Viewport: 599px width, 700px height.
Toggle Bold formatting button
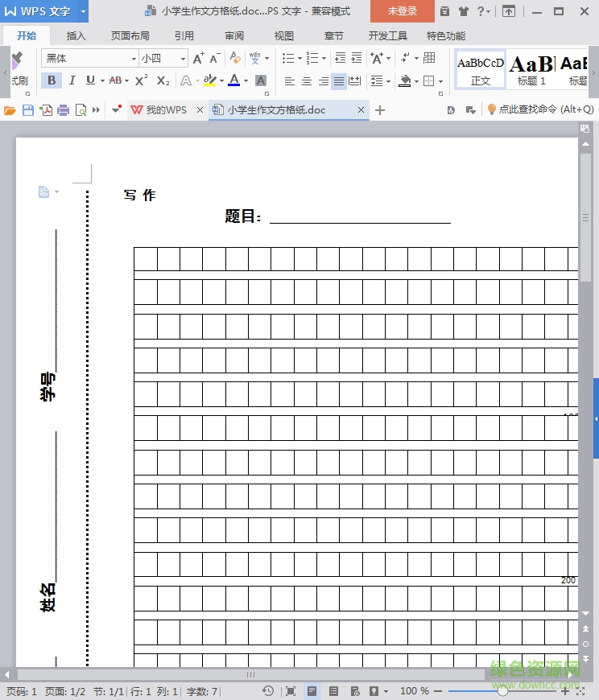[x=52, y=80]
